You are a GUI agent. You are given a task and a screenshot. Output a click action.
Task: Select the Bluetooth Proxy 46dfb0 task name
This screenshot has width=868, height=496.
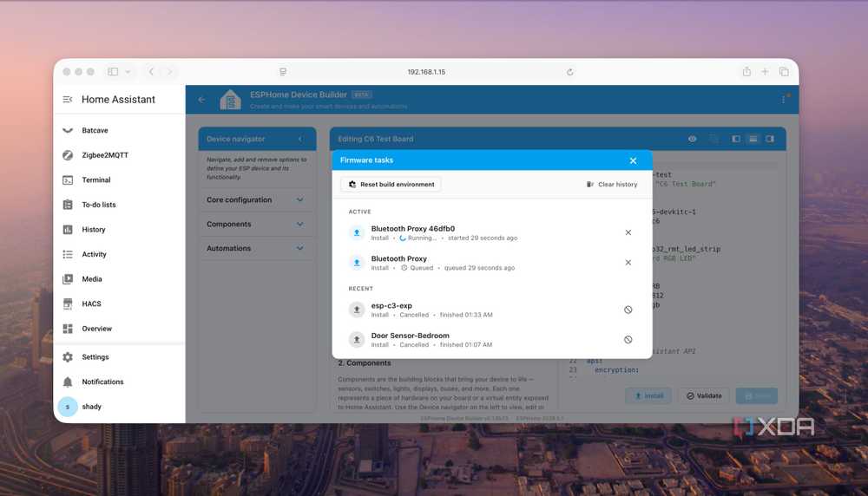click(x=413, y=228)
